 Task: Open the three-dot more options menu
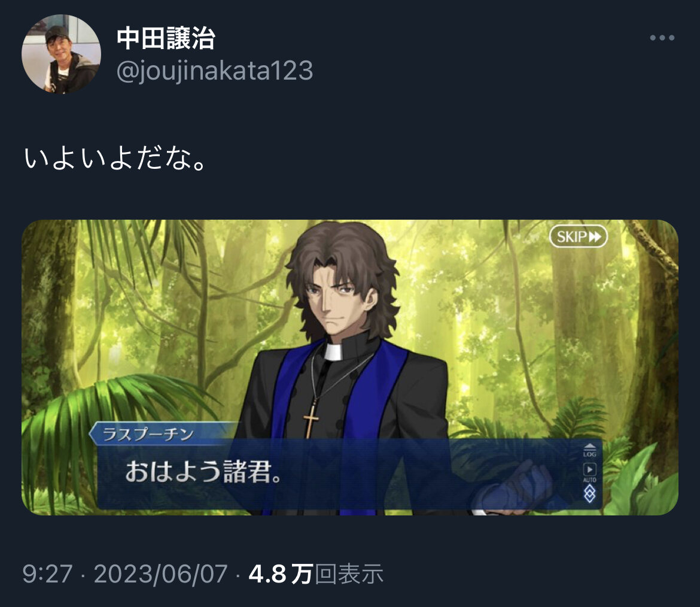pyautogui.click(x=662, y=38)
